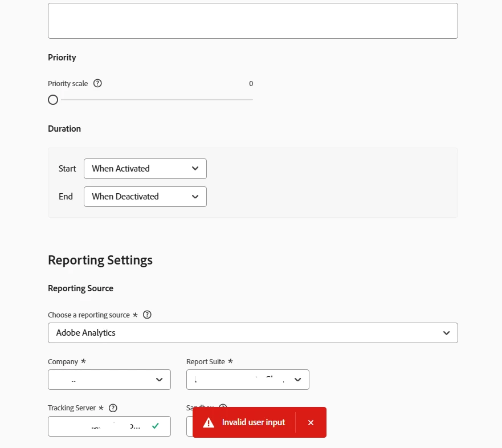Open the Report Suite dropdown
This screenshot has height=448, width=502.
click(247, 380)
